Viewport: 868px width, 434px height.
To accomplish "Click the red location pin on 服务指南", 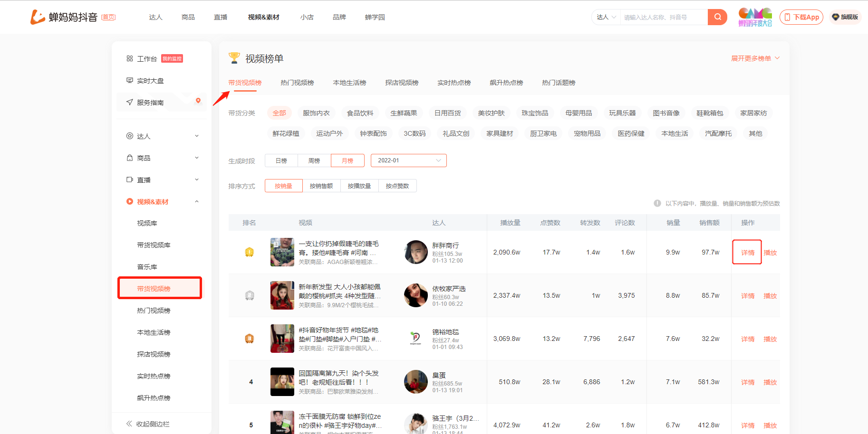I will [198, 101].
